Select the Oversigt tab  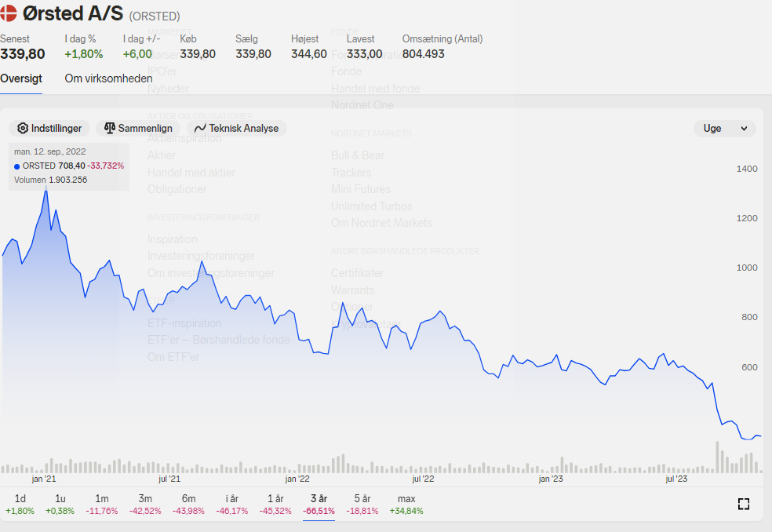(x=21, y=78)
